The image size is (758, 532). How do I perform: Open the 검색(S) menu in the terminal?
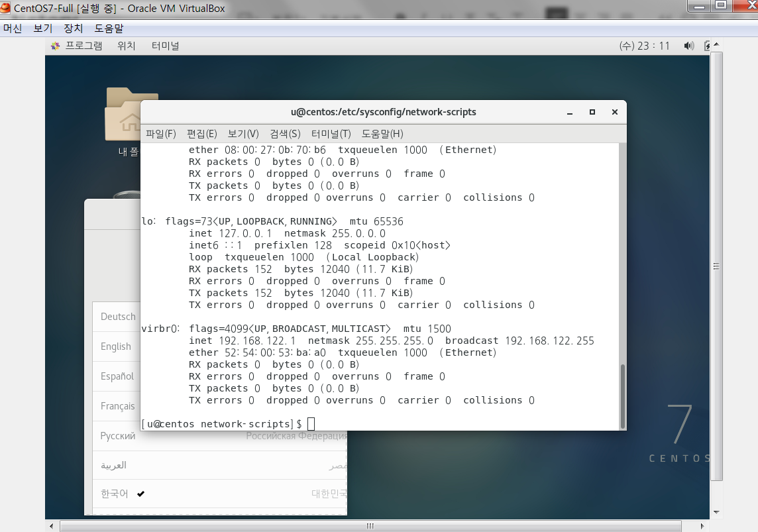(x=285, y=134)
